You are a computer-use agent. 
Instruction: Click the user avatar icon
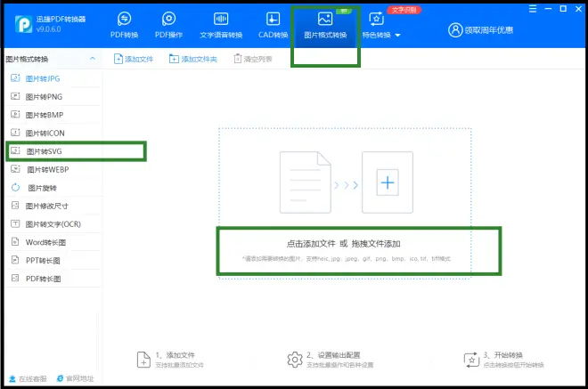455,30
